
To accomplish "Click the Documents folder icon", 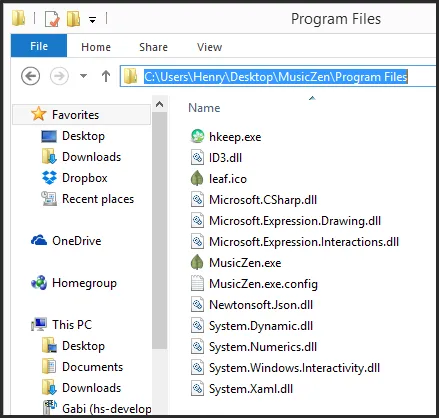I will 49,366.
